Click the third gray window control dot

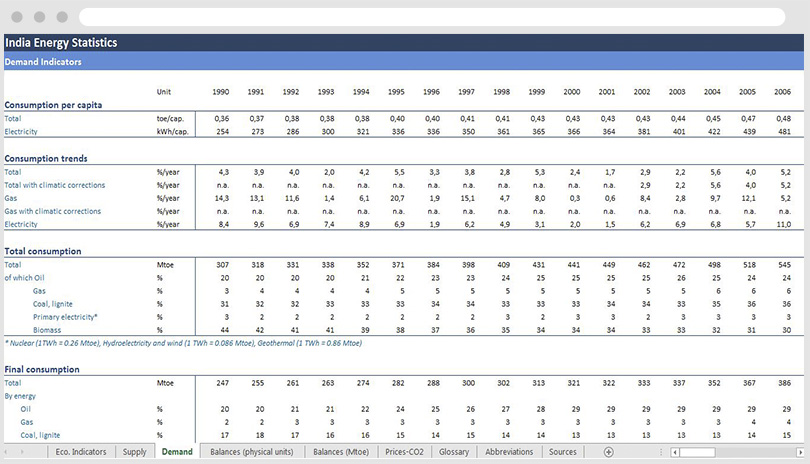62,17
